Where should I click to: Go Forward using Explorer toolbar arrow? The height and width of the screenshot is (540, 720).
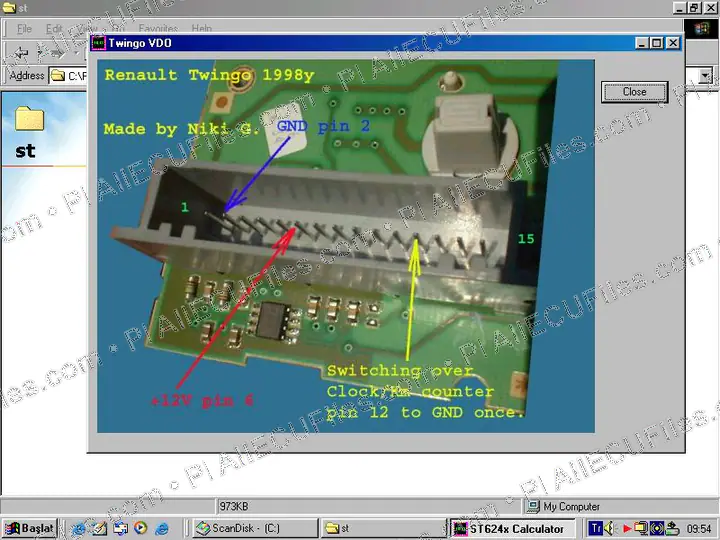(58, 54)
